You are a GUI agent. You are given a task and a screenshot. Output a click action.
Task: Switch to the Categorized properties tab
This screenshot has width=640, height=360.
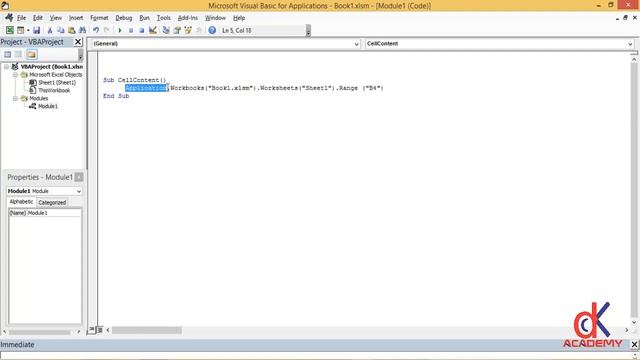[x=52, y=202]
